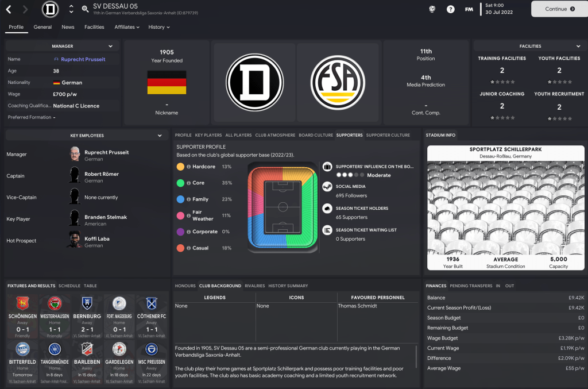Open the Affiliates dropdown menu
The width and height of the screenshot is (588, 389).
127,27
